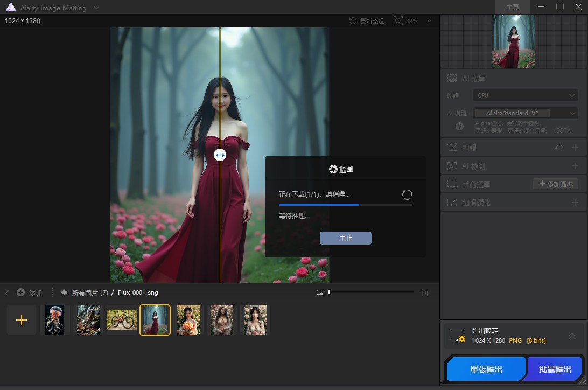Click the 中止 abort button in the dialog

point(345,238)
